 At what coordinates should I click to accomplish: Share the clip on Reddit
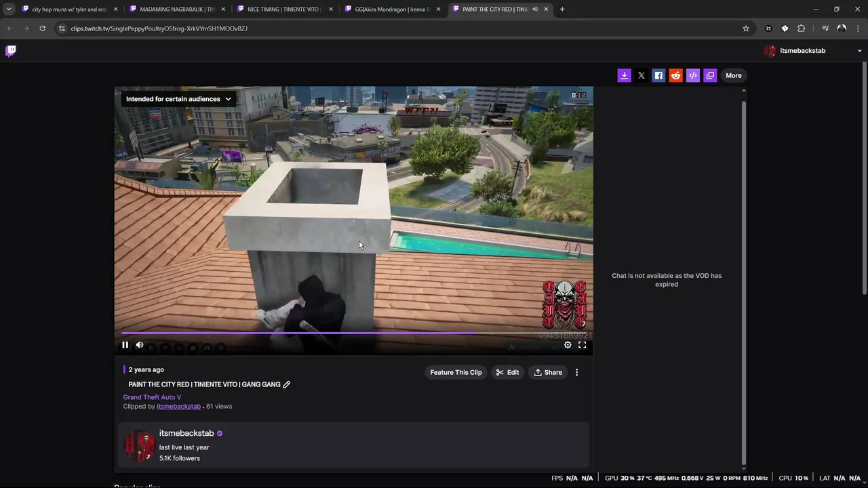[675, 75]
